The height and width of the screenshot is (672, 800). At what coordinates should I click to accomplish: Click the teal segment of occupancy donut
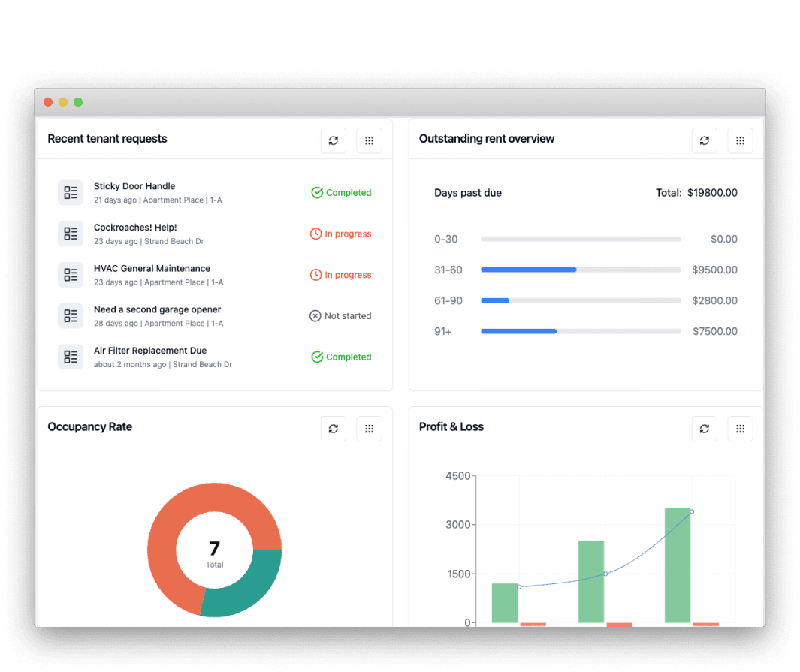click(250, 586)
